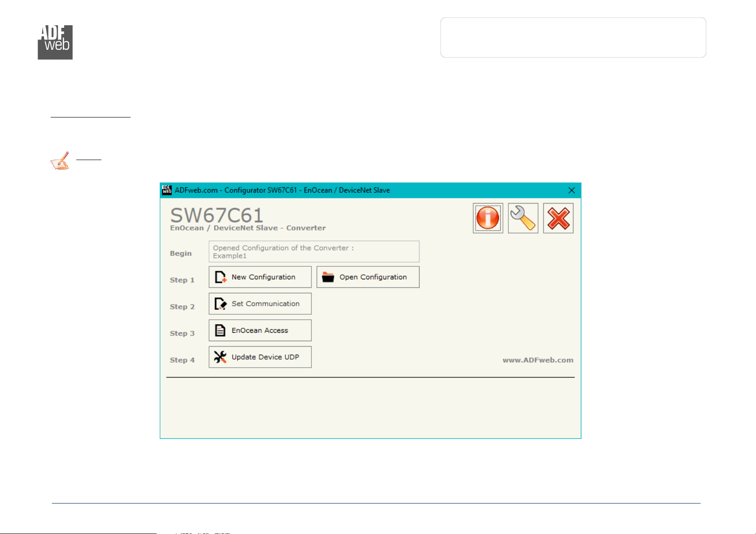Click the "Begin" label
756x534 pixels.
(181, 253)
